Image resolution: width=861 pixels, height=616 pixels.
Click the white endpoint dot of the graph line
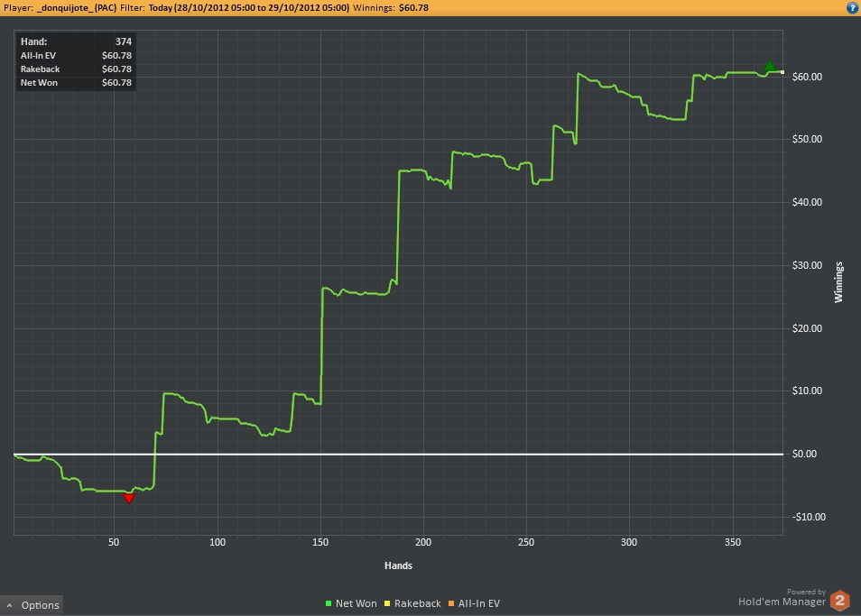(782, 72)
